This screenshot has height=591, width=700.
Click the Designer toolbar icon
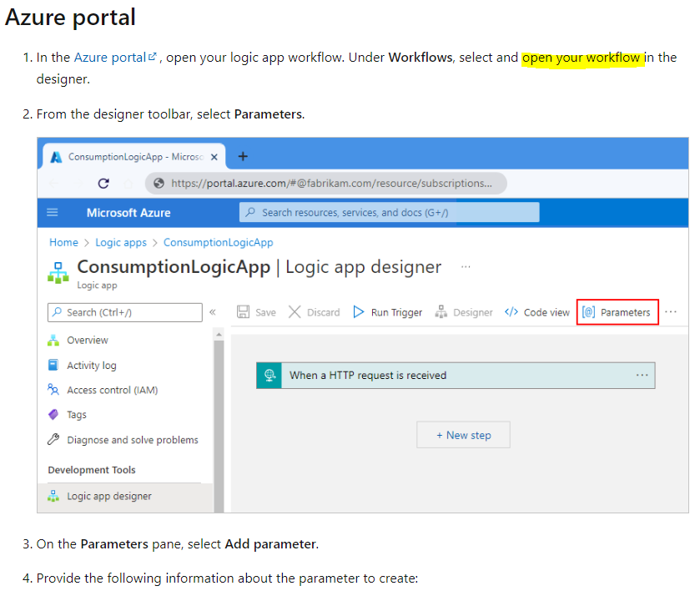(x=441, y=312)
